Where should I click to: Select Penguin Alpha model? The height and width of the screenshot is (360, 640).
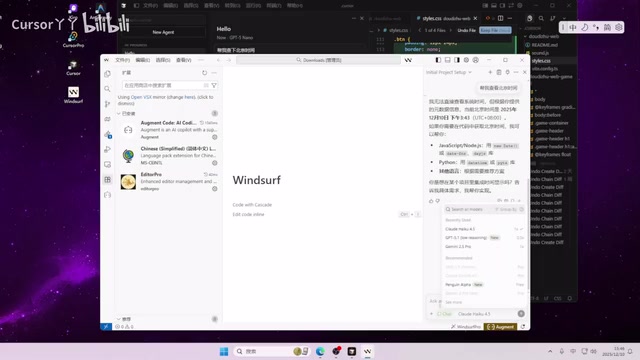pos(484,284)
